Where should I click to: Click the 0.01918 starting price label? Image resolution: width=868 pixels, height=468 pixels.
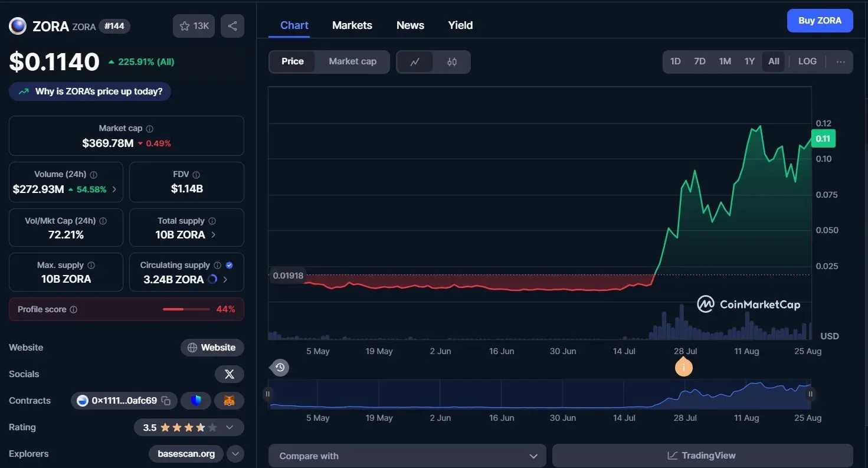pyautogui.click(x=288, y=276)
